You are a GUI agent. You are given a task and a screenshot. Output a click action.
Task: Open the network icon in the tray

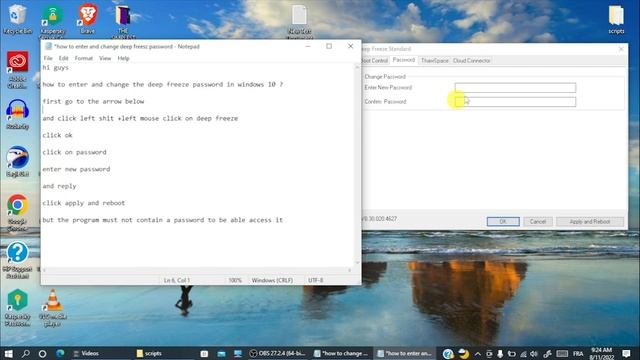(x=523, y=354)
